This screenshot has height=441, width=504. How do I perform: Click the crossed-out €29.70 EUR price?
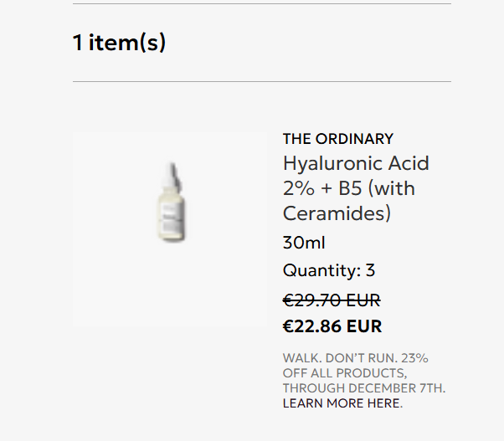click(x=332, y=300)
